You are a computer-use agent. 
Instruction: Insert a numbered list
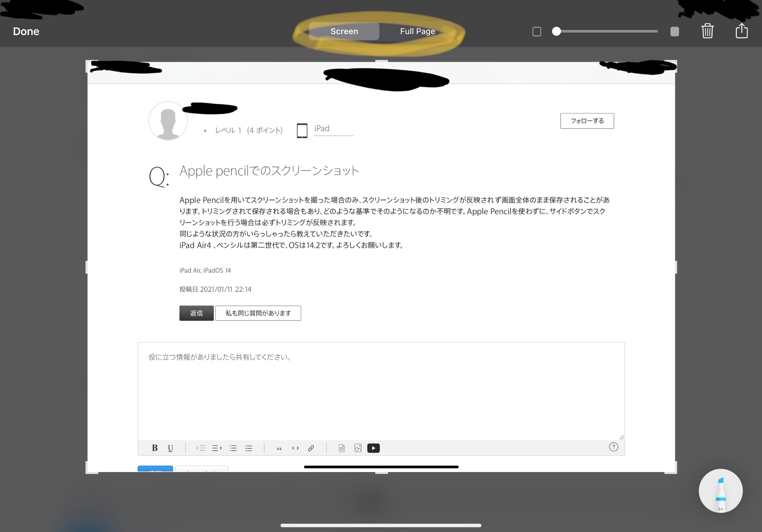pos(233,448)
